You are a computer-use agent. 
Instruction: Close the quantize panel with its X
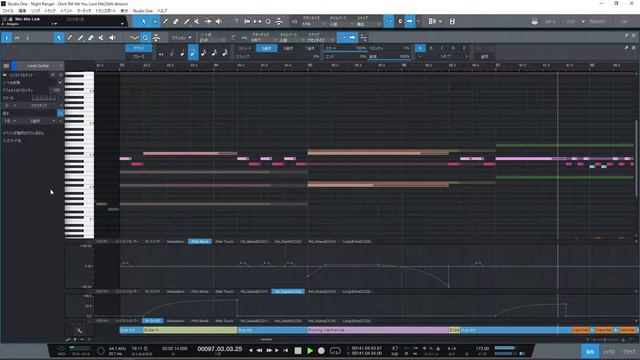pos(634,48)
